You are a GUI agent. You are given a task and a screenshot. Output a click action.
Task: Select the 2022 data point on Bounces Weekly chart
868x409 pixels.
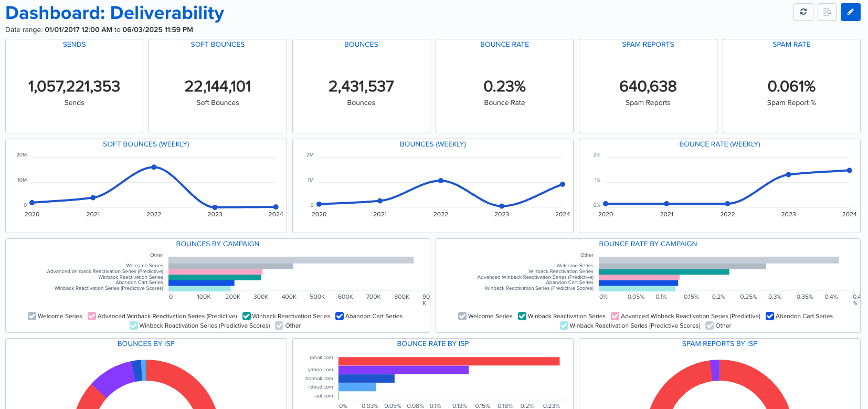pyautogui.click(x=441, y=181)
